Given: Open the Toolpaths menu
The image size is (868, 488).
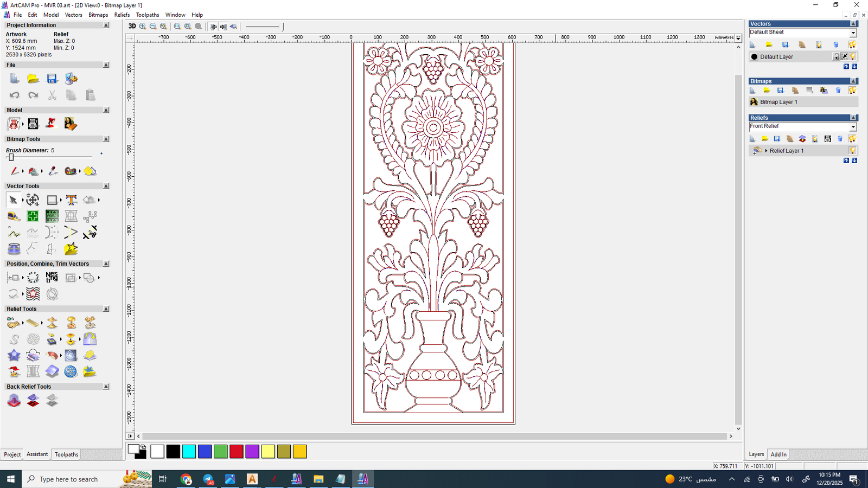Looking at the screenshot, I should 147,15.
